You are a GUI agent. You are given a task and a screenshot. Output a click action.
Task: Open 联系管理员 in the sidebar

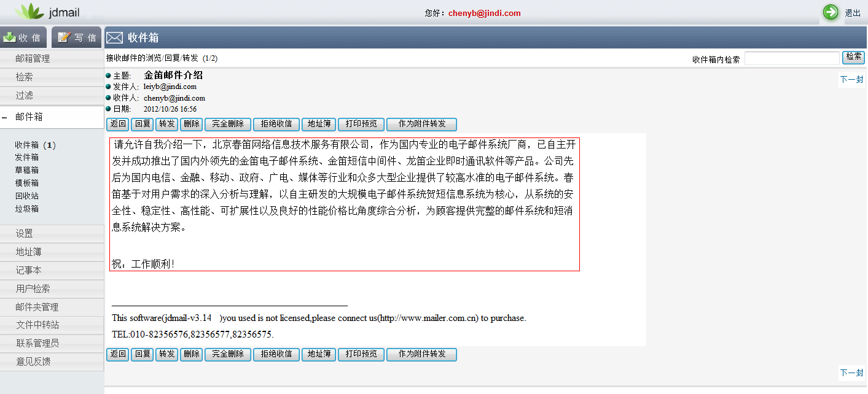(52, 344)
